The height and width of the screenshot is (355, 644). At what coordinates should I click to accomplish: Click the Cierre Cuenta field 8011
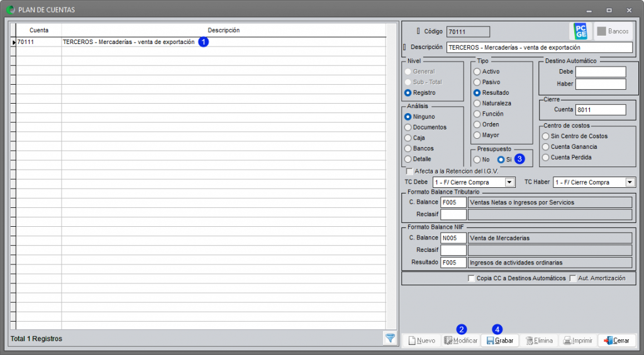coord(601,110)
